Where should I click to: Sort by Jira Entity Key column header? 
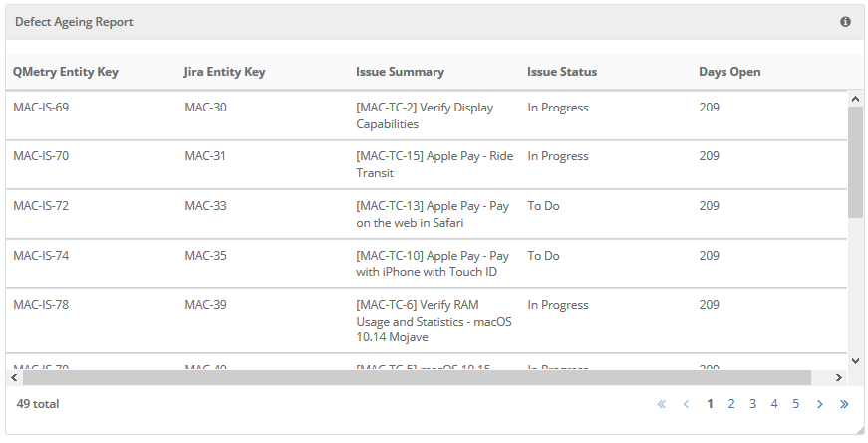coord(225,72)
